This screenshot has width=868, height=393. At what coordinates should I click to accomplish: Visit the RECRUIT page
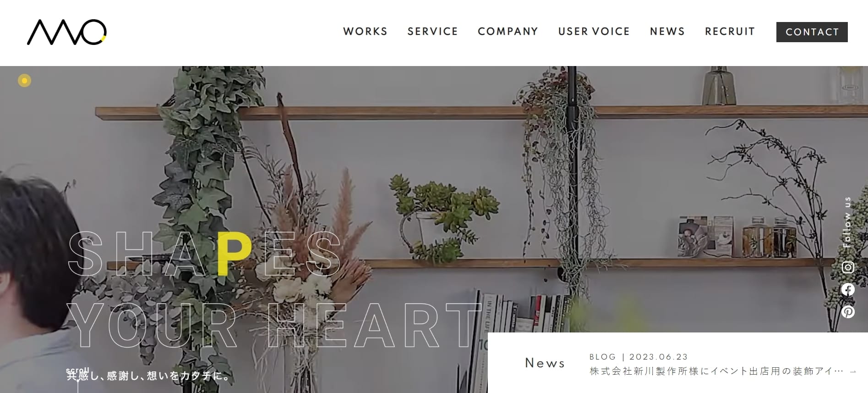(730, 31)
